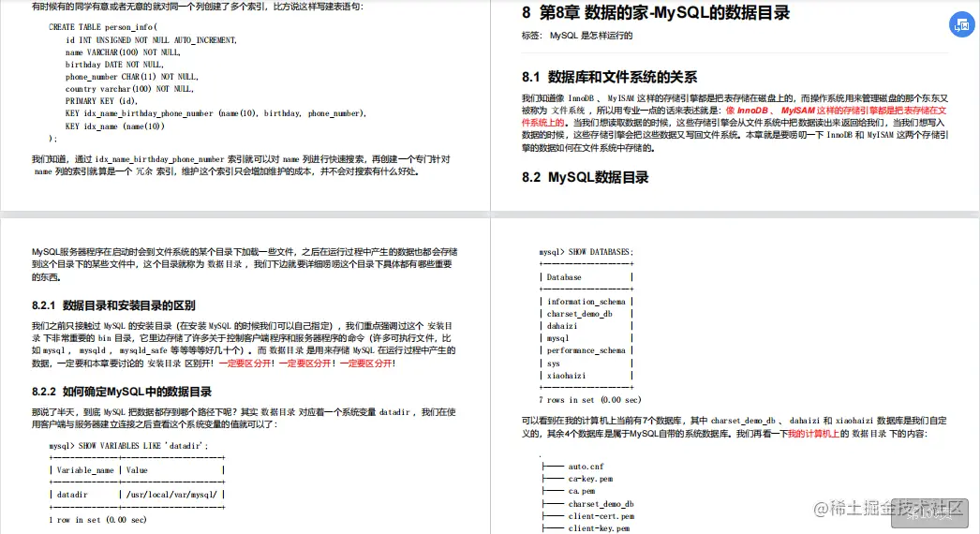
Task: Click heading '8.1 数据库和文件系统的关系'
Action: (609, 77)
